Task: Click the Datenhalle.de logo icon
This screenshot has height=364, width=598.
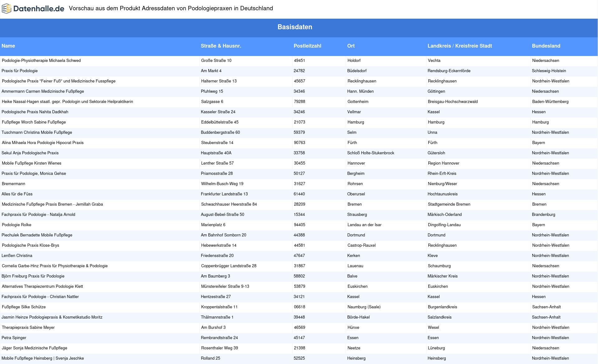Action: (x=6, y=9)
